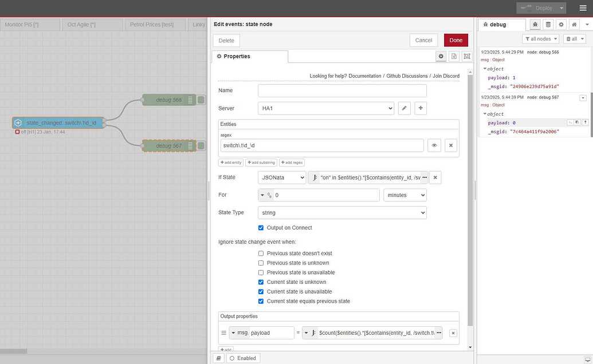The width and height of the screenshot is (593, 364).
Task: Delete the msg.payload output property
Action: [x=453, y=333]
